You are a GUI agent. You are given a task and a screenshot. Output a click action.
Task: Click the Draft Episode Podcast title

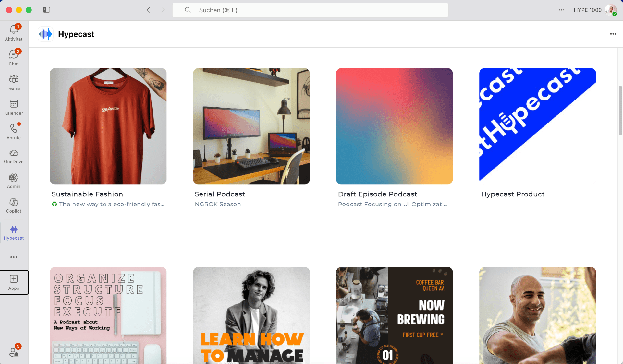tap(377, 194)
